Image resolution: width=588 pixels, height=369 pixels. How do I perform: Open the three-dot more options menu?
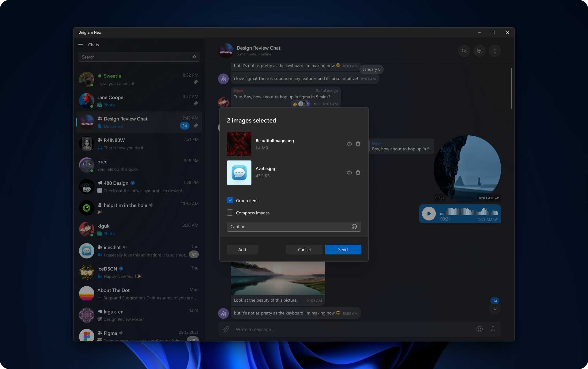[495, 51]
